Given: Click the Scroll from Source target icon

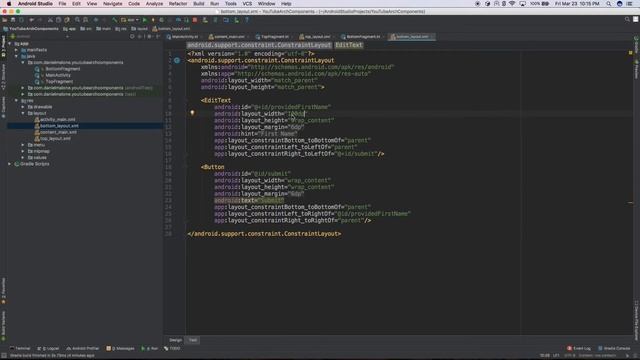Looking at the screenshot, I should click(132, 37).
